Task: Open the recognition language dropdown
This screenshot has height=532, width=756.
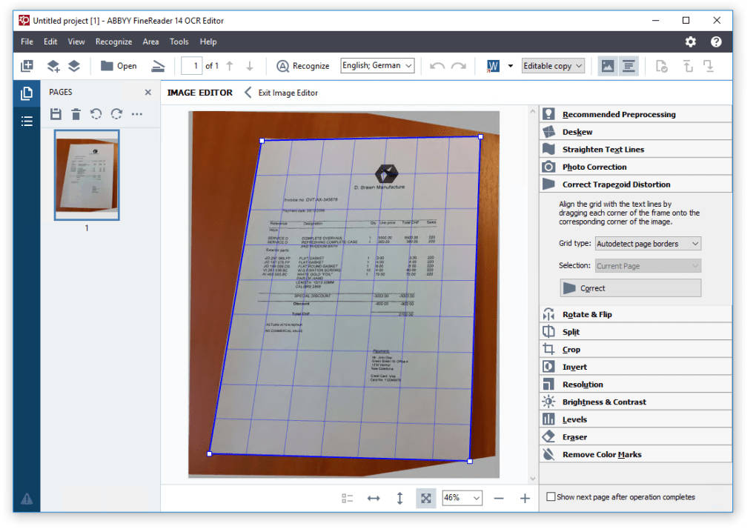Action: (377, 65)
